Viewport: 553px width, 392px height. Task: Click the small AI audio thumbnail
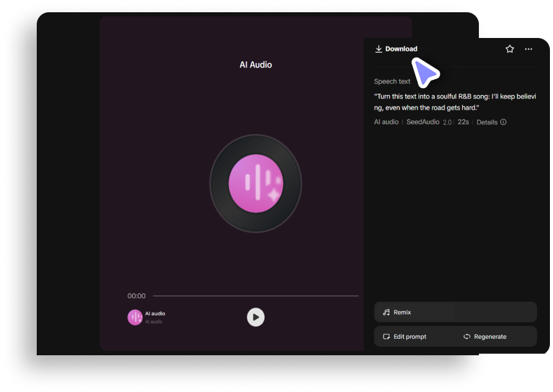click(135, 317)
